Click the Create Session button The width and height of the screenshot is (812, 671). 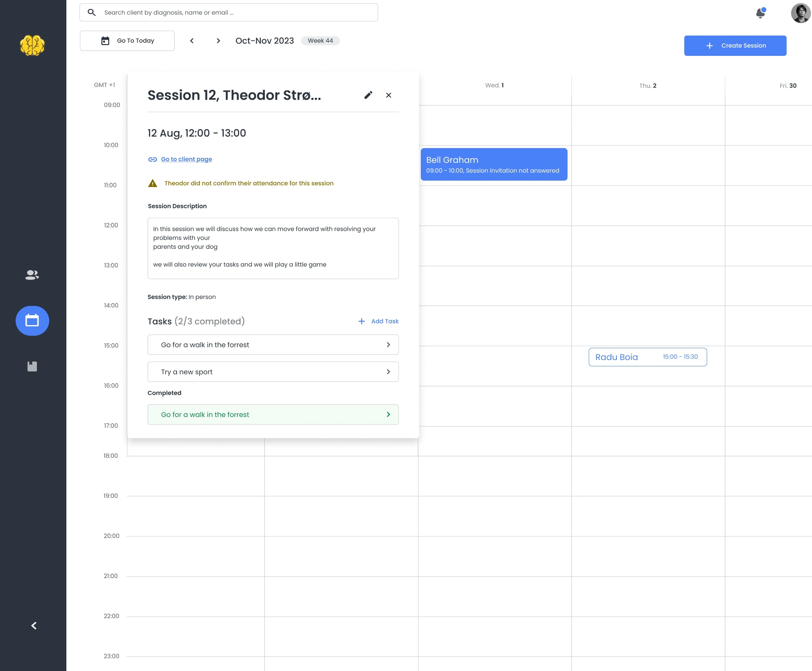point(735,46)
